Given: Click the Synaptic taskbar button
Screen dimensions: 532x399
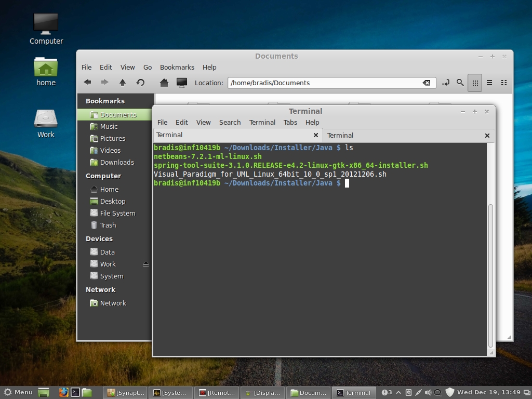Looking at the screenshot, I should click(125, 393).
